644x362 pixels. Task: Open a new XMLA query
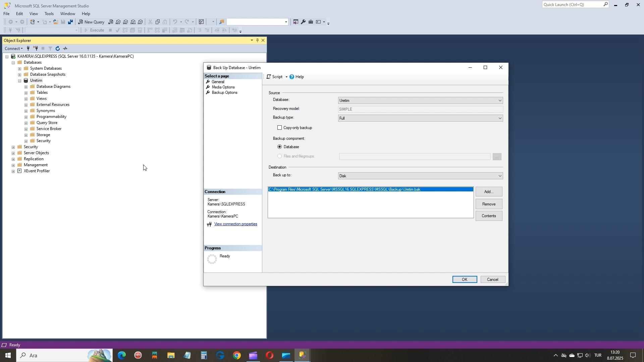[133, 22]
